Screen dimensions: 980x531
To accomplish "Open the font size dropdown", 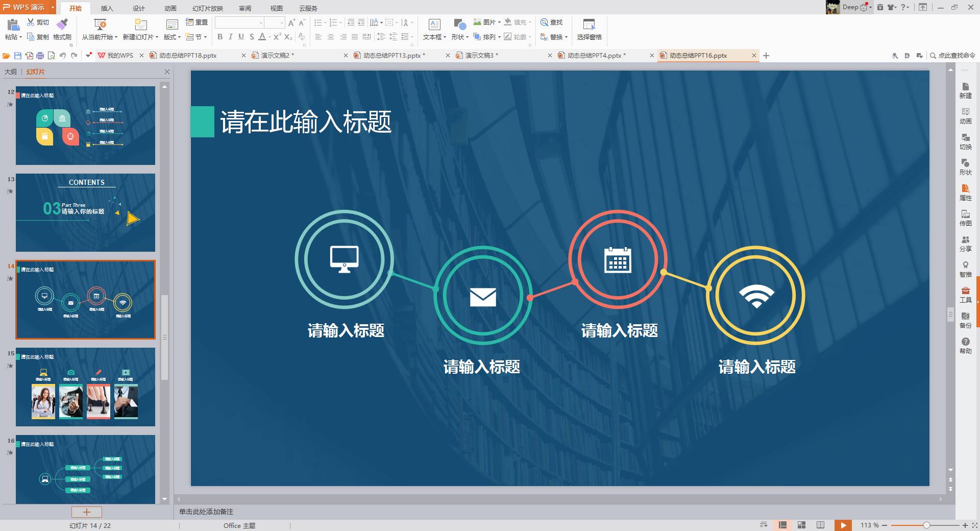I will click(x=283, y=22).
